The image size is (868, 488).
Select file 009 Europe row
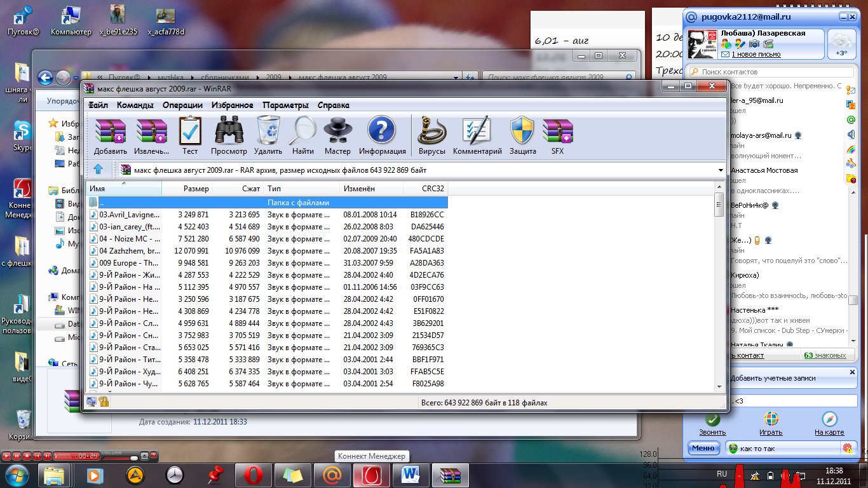[267, 263]
